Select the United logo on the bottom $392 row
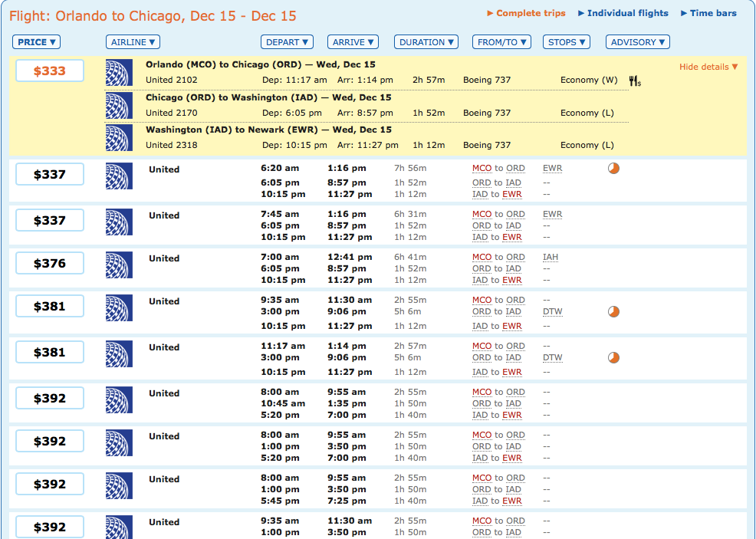Screen dimensions: 756x539 tap(119, 527)
